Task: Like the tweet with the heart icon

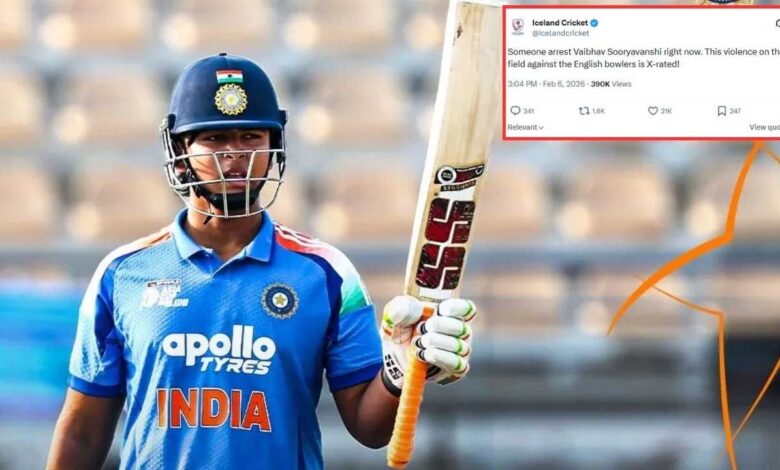Action: tap(653, 111)
